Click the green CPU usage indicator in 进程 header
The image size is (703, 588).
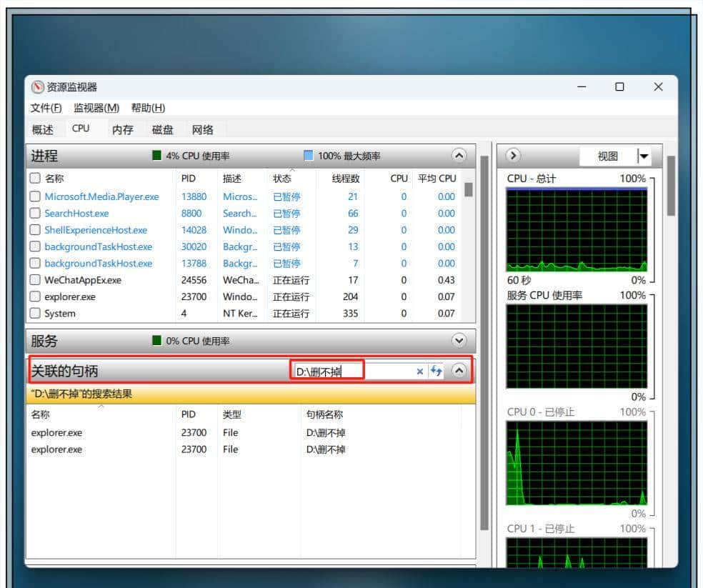click(x=157, y=156)
